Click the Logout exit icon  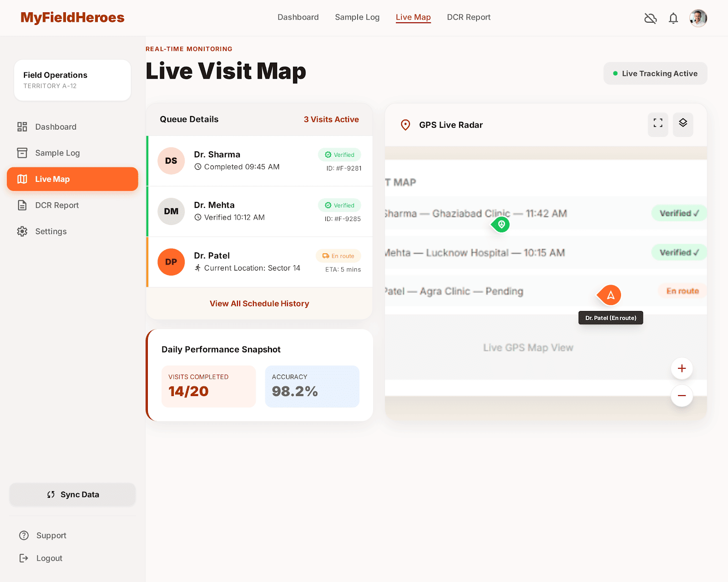(x=24, y=558)
